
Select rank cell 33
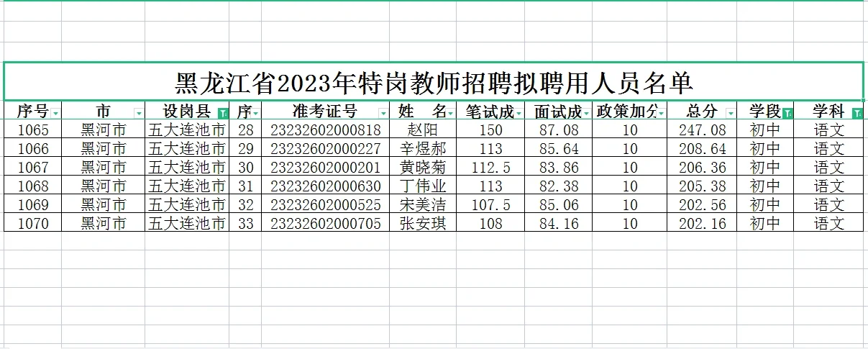pyautogui.click(x=245, y=224)
